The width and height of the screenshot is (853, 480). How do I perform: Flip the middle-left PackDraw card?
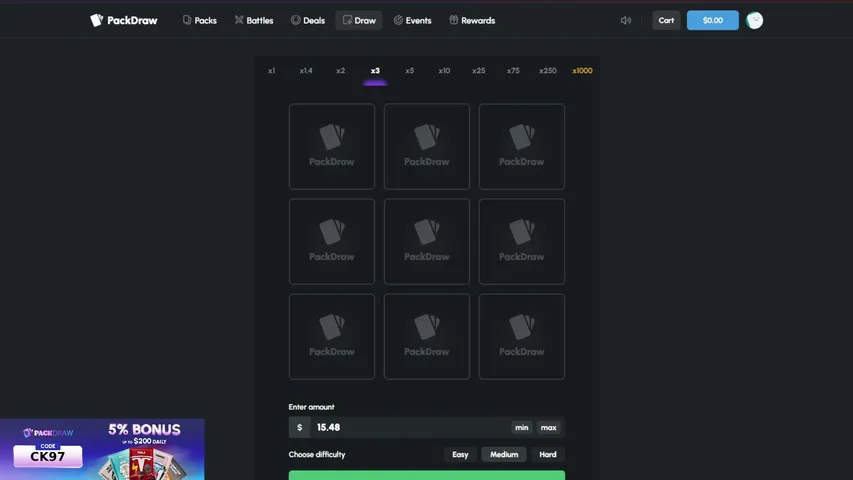[332, 241]
